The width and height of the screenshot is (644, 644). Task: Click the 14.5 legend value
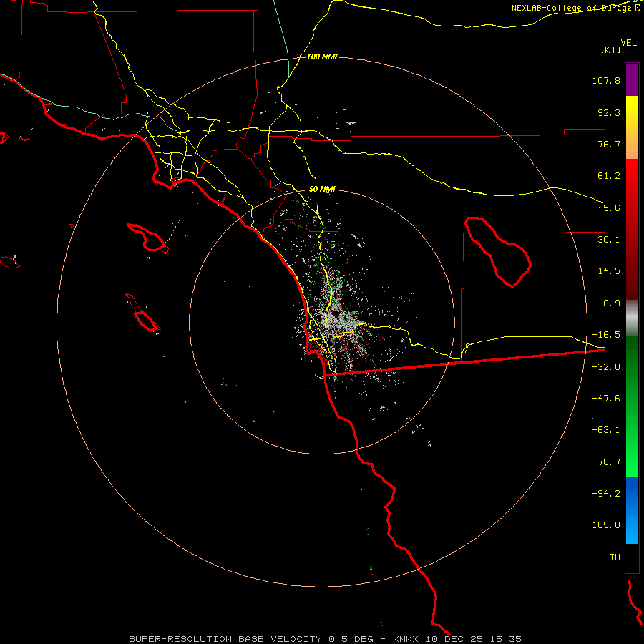click(x=609, y=271)
